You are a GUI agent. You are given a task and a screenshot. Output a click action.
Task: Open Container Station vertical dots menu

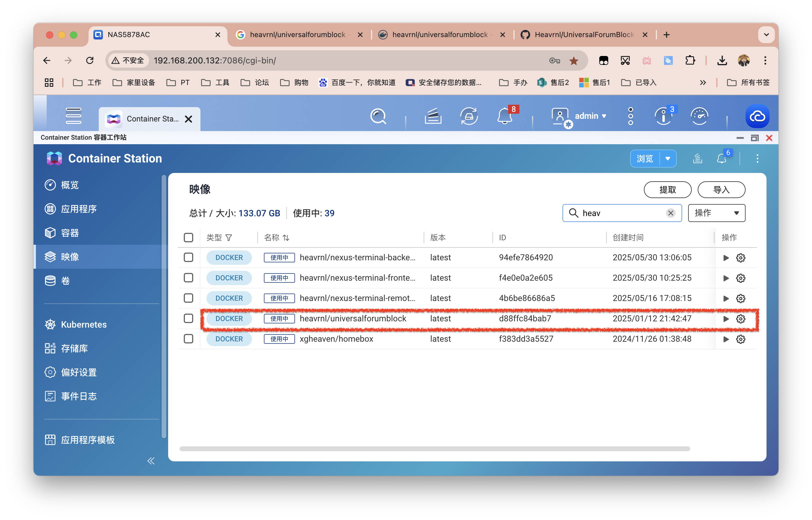point(757,158)
